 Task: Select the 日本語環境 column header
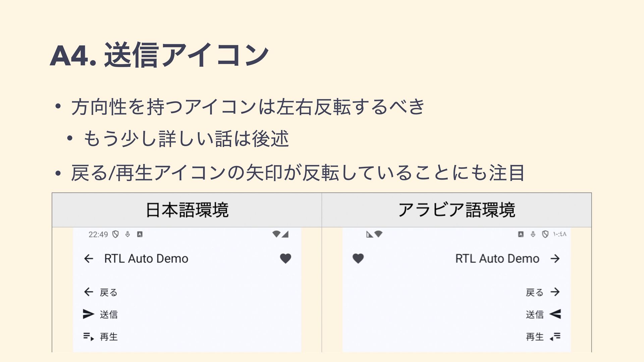pyautogui.click(x=187, y=210)
